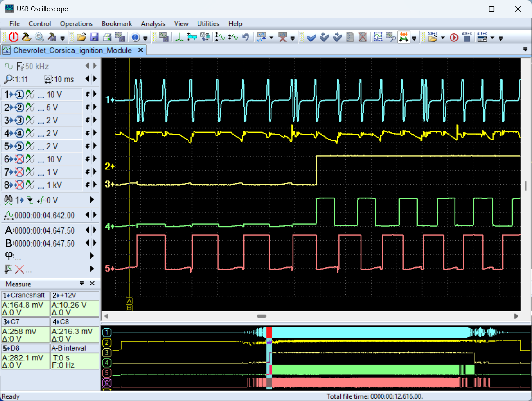Click the orange-green waveform fit-width icon
532x401 pixels.
[x=404, y=37]
